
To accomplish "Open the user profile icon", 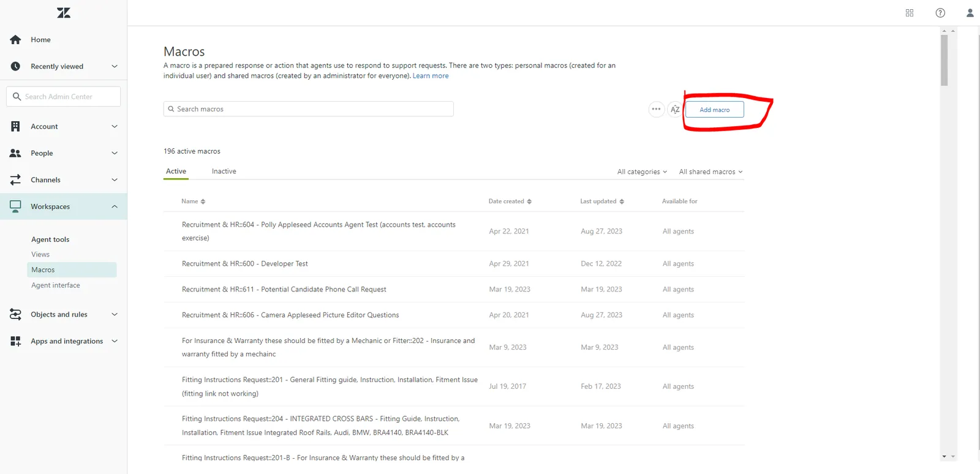I will coord(970,13).
